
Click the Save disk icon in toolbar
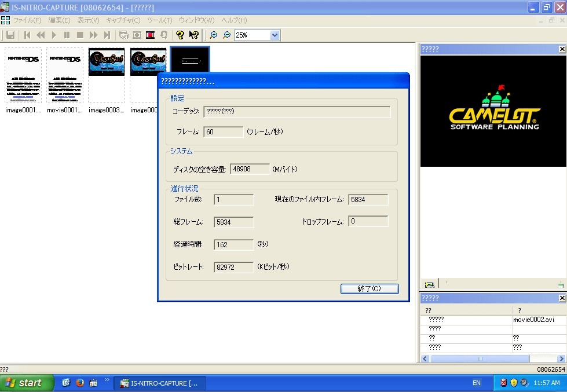pos(10,35)
